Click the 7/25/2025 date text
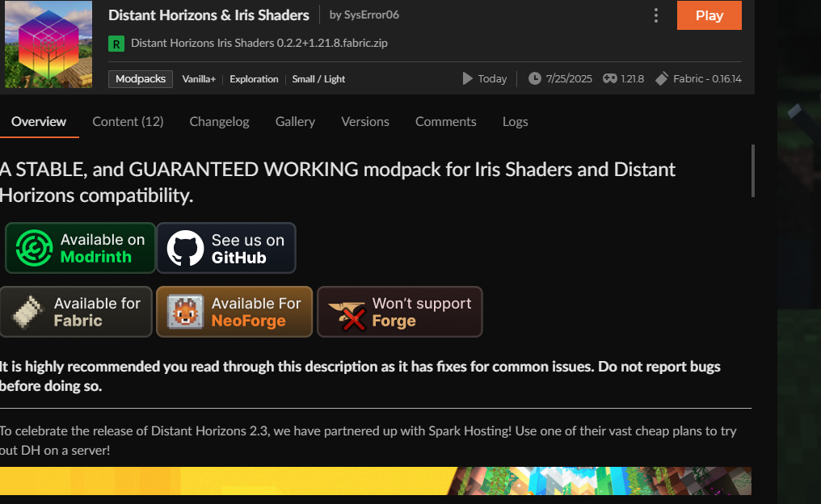The width and height of the screenshot is (821, 504). coord(569,79)
